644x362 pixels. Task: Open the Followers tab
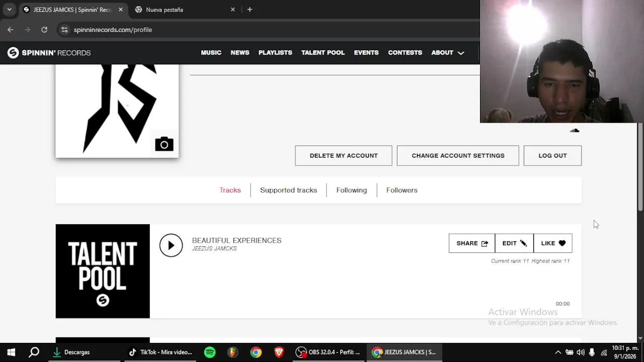pos(401,190)
